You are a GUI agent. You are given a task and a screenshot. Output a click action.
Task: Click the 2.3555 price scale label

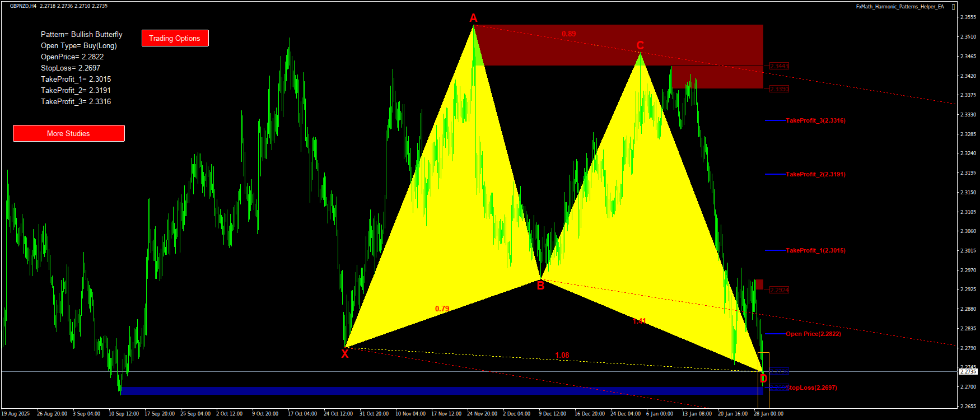968,17
